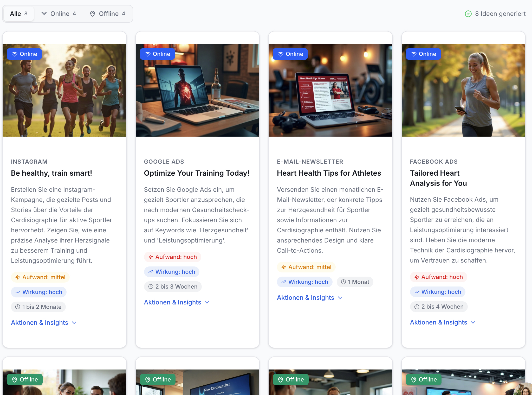Open the runners group image on the Instagram card
532x395 pixels.
64,90
